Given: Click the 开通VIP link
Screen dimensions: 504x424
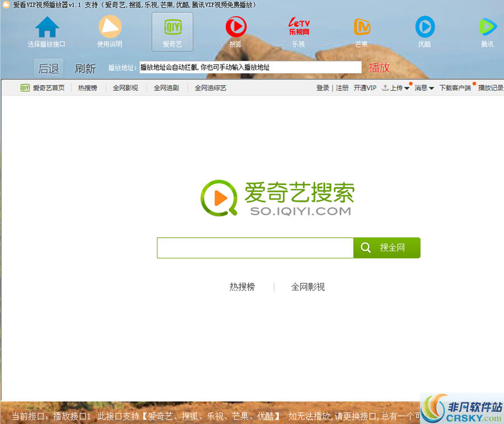Looking at the screenshot, I should coord(365,88).
